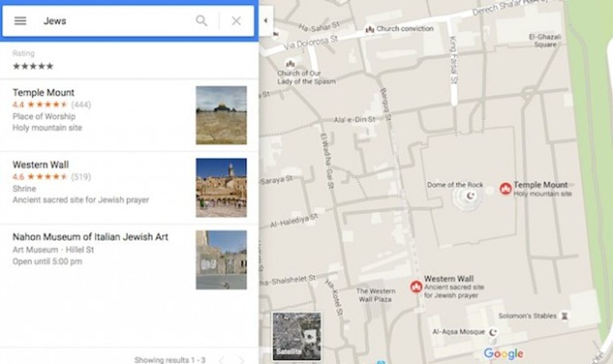Viewport: 613px width, 364px height.
Task: Select the Al-Aqsa Mosque map icon
Action: coord(492,331)
